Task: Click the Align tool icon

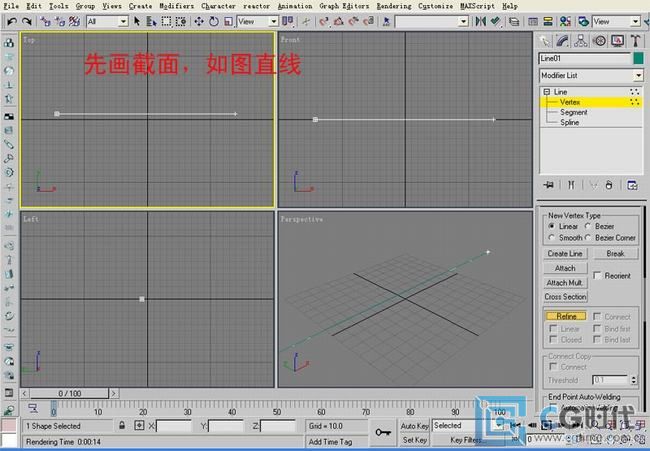Action: pyautogui.click(x=495, y=21)
